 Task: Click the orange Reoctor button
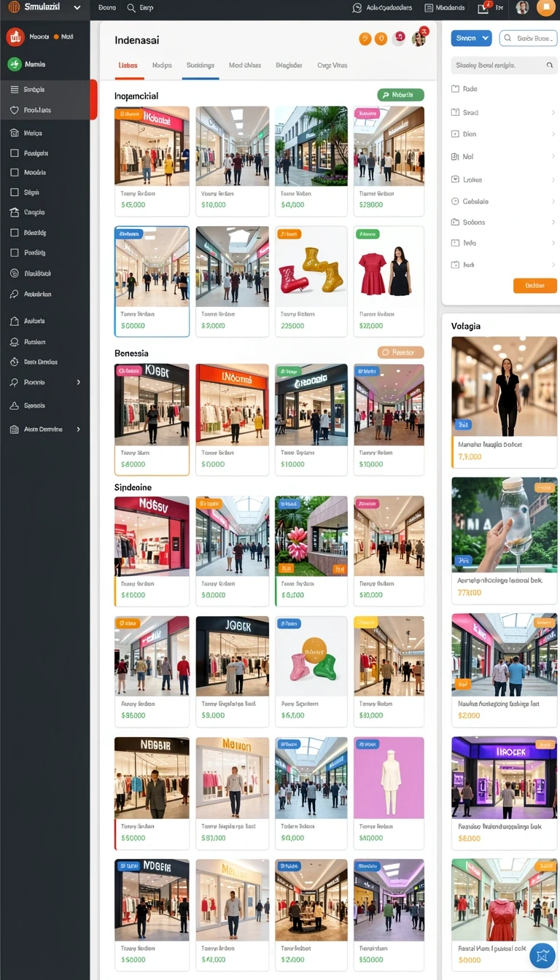[400, 352]
